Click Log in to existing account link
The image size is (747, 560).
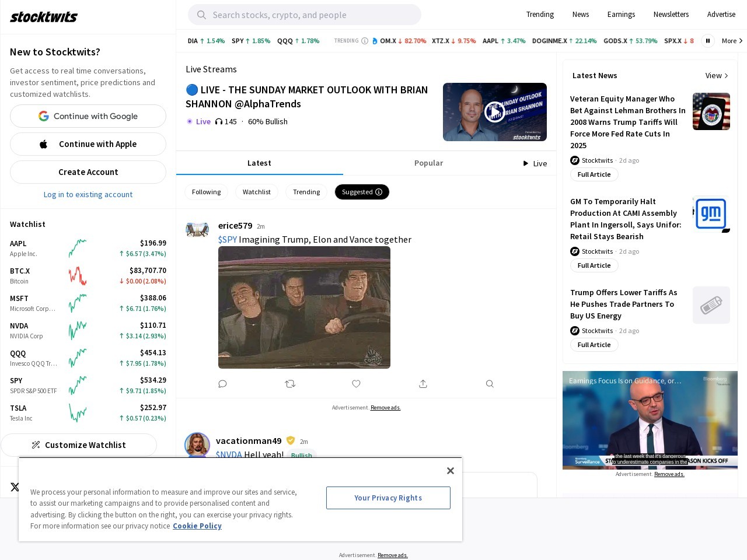[88, 194]
